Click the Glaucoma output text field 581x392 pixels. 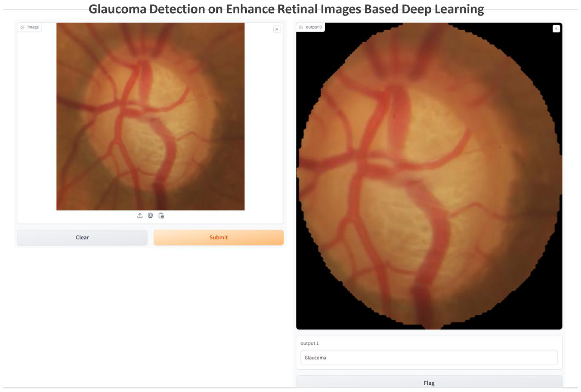click(x=429, y=358)
